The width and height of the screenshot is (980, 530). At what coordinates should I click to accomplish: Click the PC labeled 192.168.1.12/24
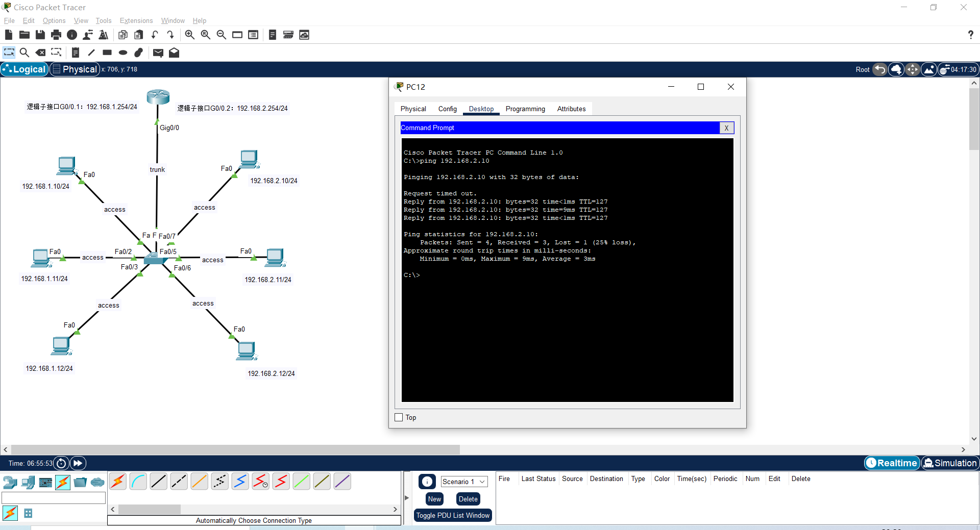click(62, 346)
